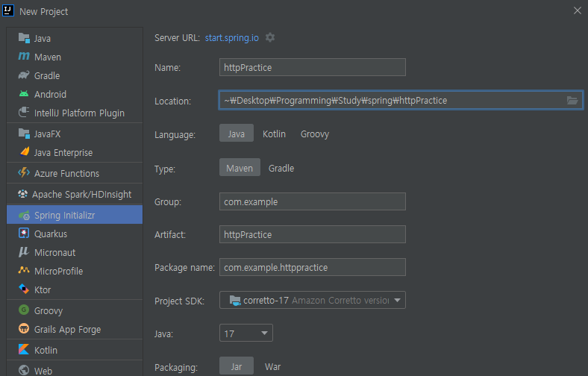The image size is (588, 376).
Task: Open the Project SDK dropdown
Action: (x=313, y=300)
